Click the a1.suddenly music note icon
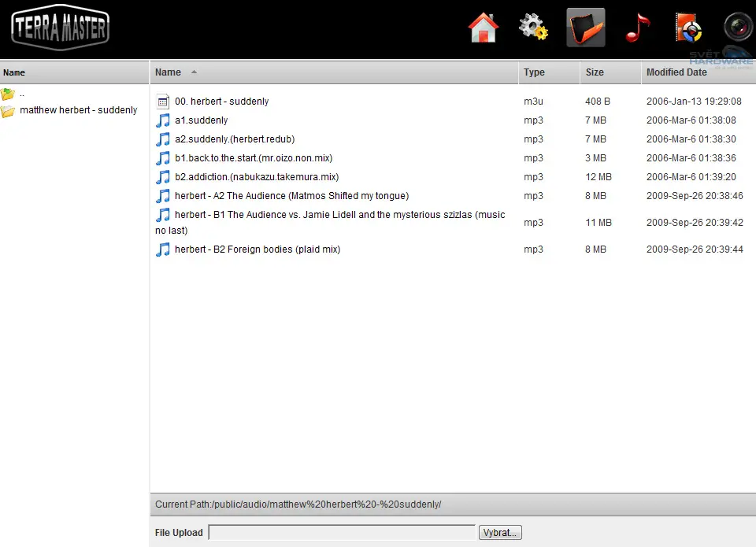756x547 pixels. pyautogui.click(x=163, y=120)
